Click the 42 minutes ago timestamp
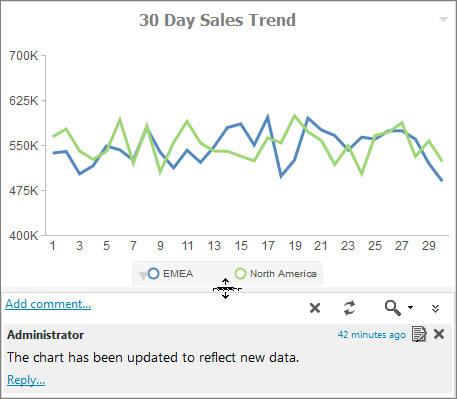This screenshot has height=399, width=457. click(x=372, y=334)
